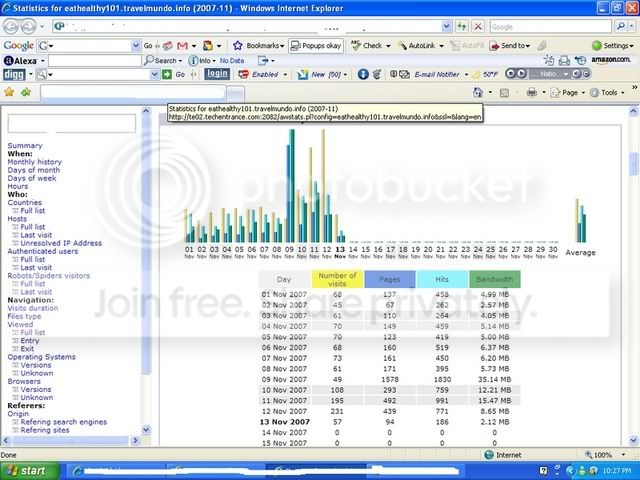Toggle the Popups okay button
The image size is (640, 480).
(316, 46)
